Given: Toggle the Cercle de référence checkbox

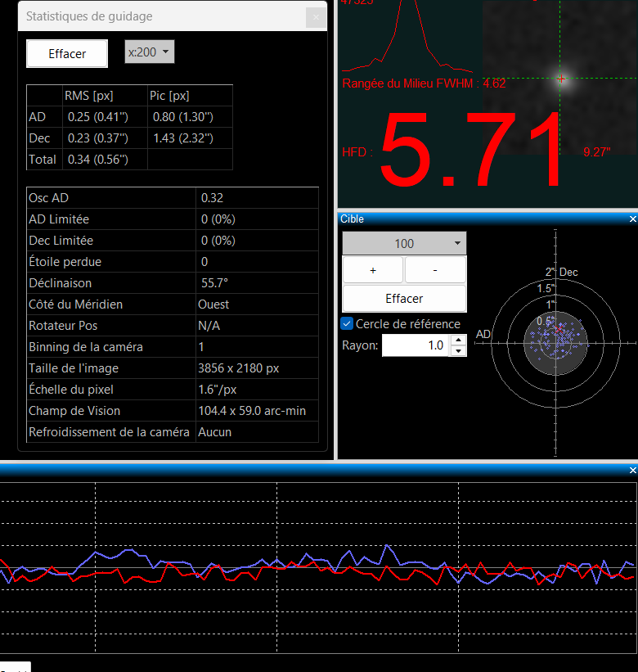Looking at the screenshot, I should click(x=347, y=324).
